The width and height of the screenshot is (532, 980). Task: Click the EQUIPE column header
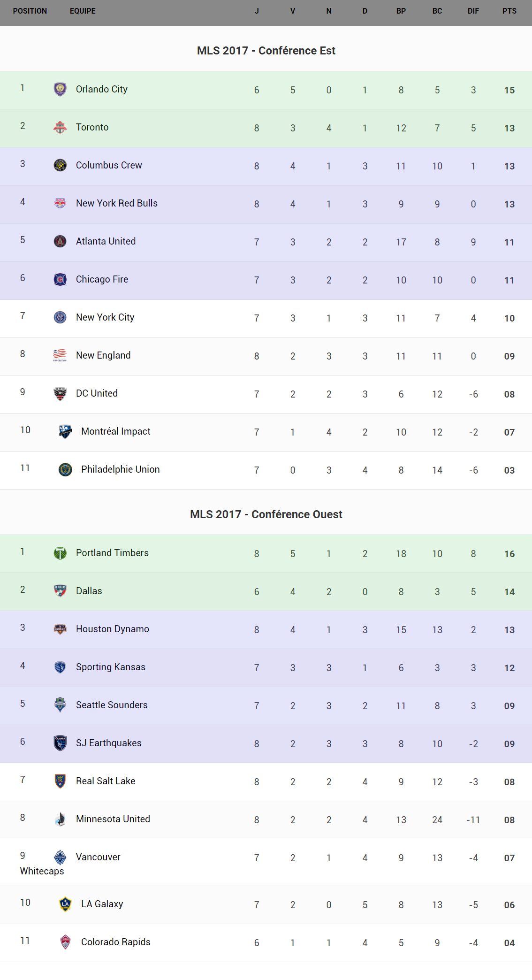tap(83, 11)
